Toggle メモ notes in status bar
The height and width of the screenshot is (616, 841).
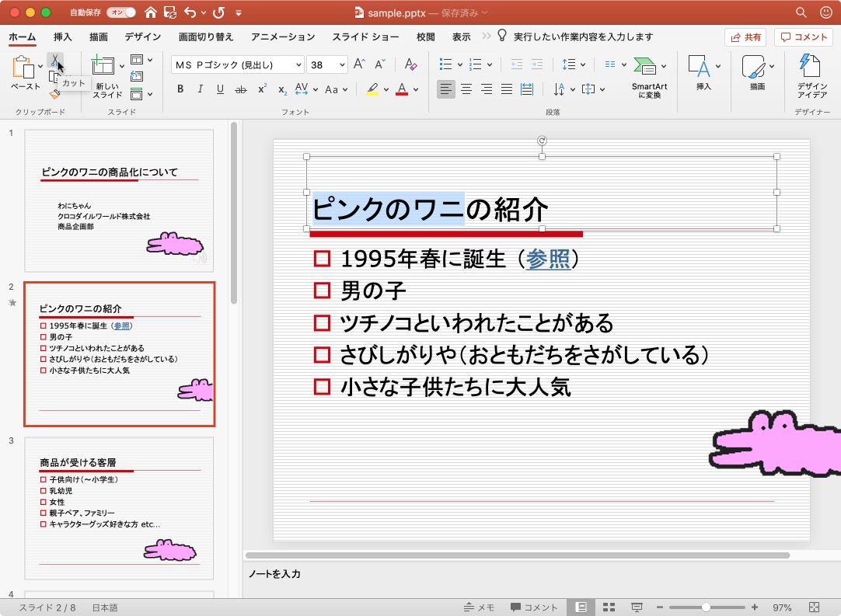click(479, 607)
